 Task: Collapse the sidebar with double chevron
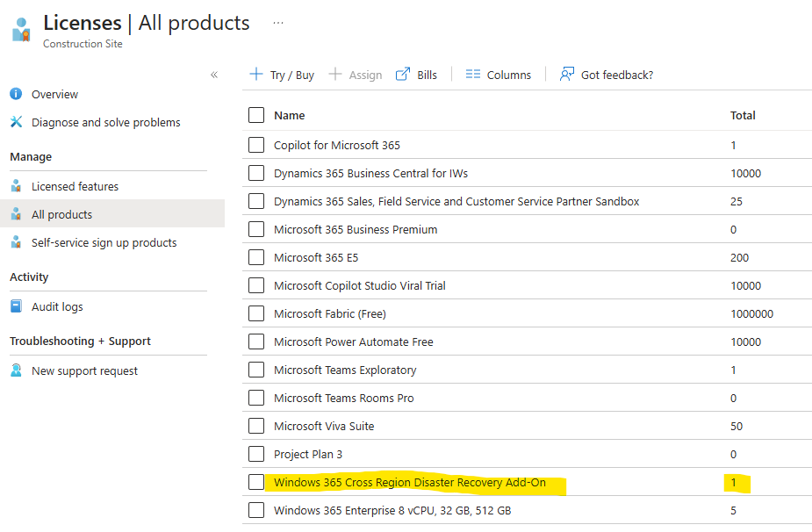coord(214,75)
